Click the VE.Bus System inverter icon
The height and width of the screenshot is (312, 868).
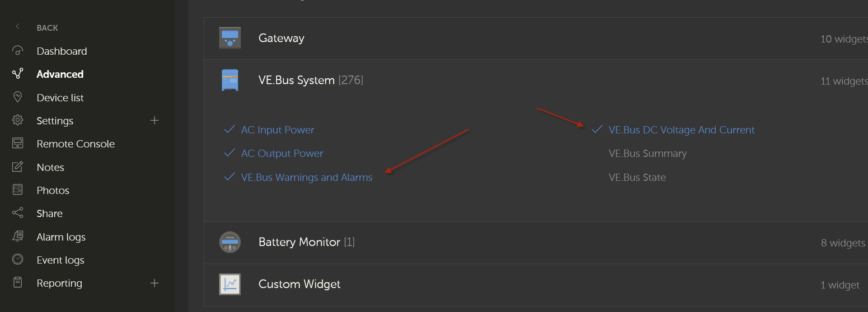[230, 80]
